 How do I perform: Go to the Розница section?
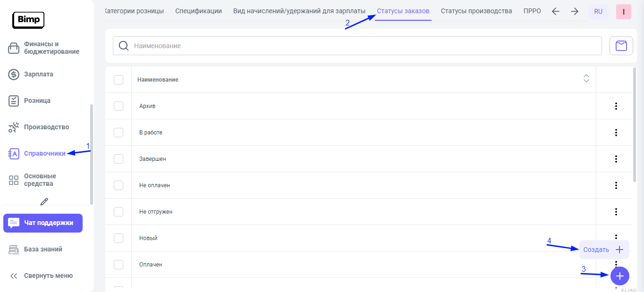(x=37, y=100)
